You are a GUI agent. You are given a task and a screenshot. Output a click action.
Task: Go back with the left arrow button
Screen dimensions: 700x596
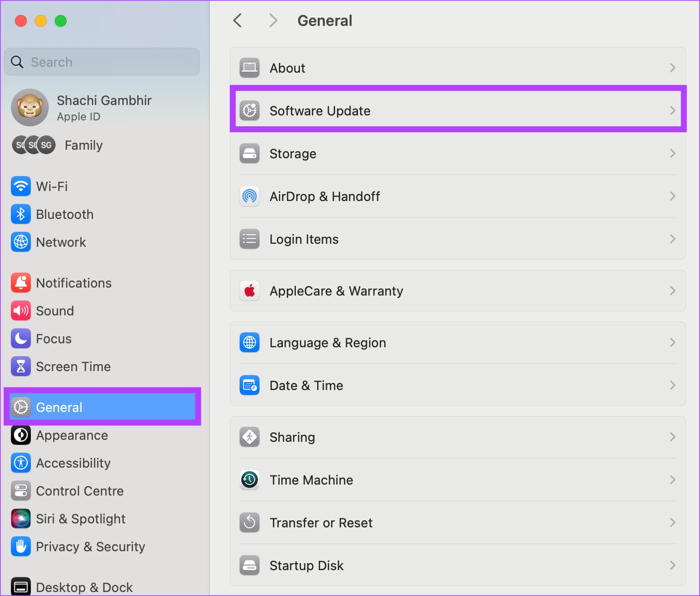pos(238,20)
